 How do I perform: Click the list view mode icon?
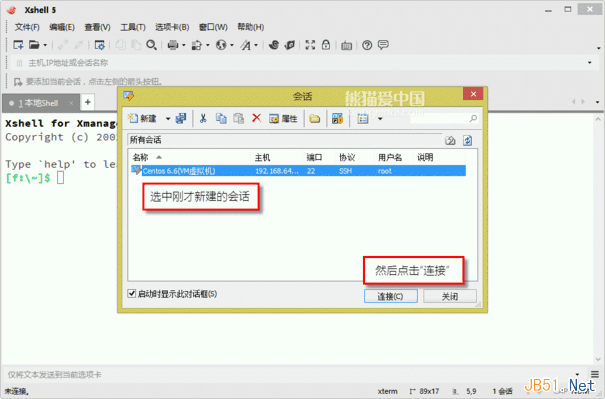pyautogui.click(x=363, y=119)
